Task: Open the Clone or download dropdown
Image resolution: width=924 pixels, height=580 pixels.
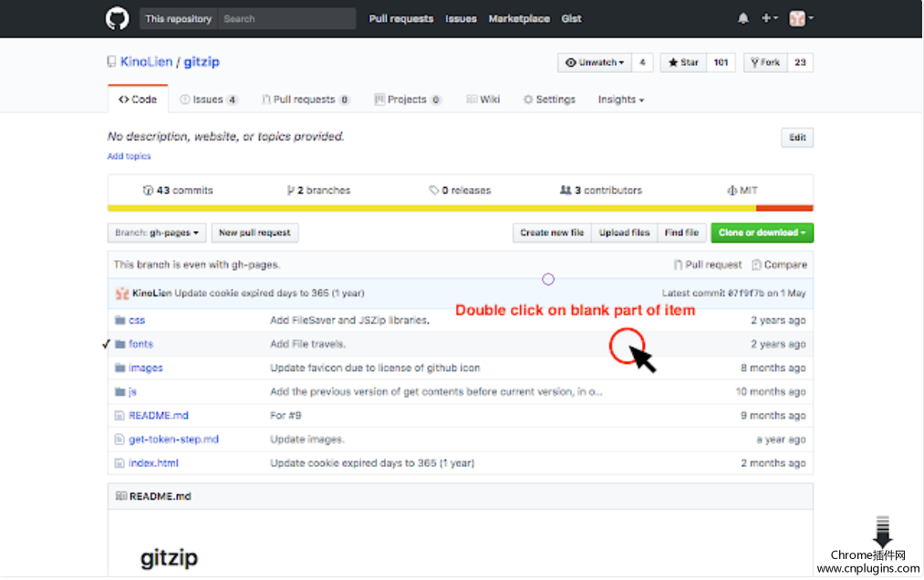Action: (x=762, y=233)
